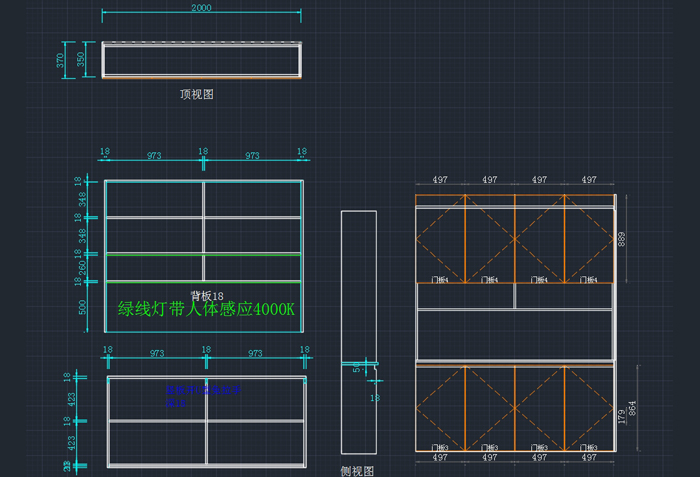Click the bottom-right 497 door width dimension
Screen dimensions: 700x477
coord(589,457)
